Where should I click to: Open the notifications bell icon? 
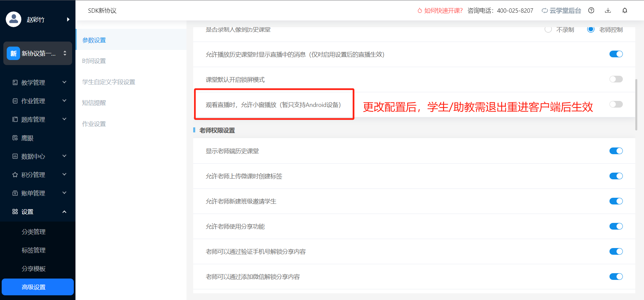(x=625, y=10)
